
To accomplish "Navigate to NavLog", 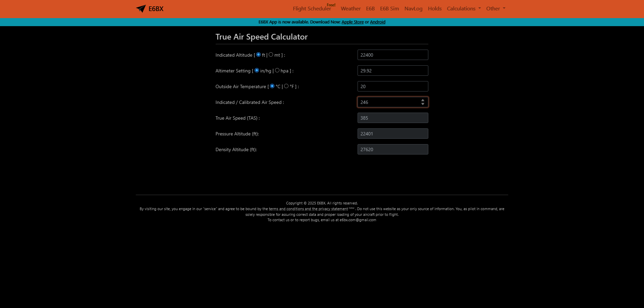I will (413, 9).
